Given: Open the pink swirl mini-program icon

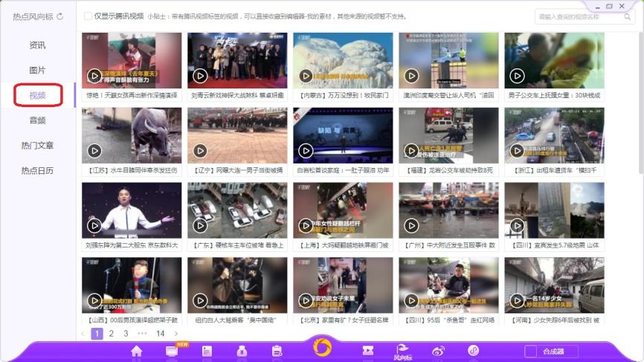Looking at the screenshot, I should point(473,351).
